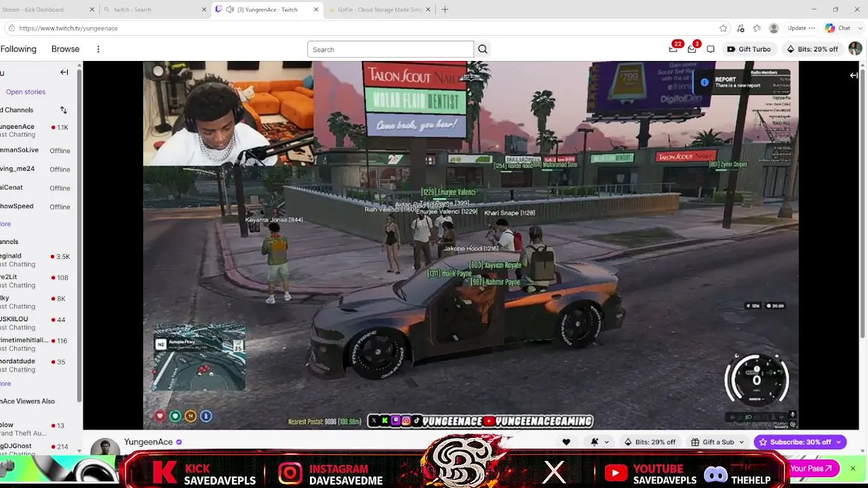Expand the chat panel with arrow icon

point(854,75)
